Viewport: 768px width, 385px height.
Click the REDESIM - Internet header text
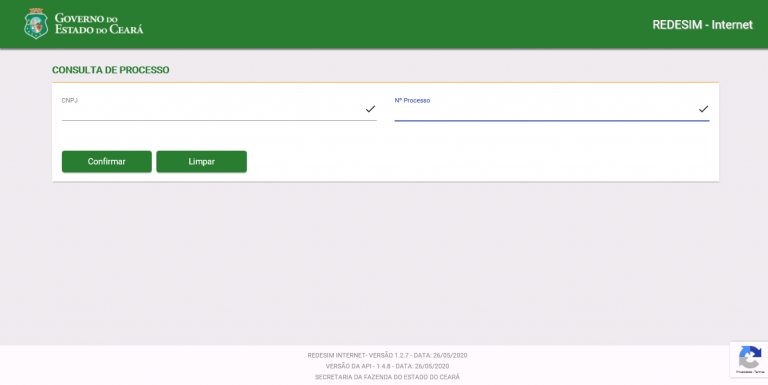coord(702,24)
